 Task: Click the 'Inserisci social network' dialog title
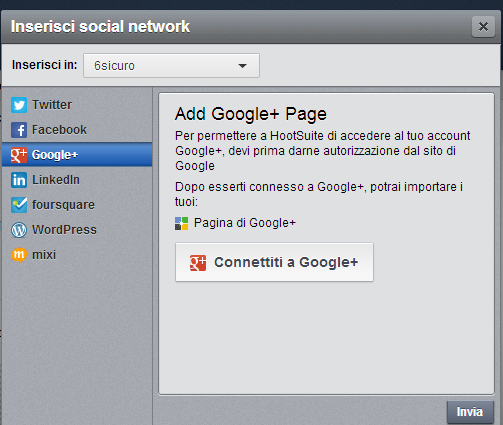click(x=100, y=26)
